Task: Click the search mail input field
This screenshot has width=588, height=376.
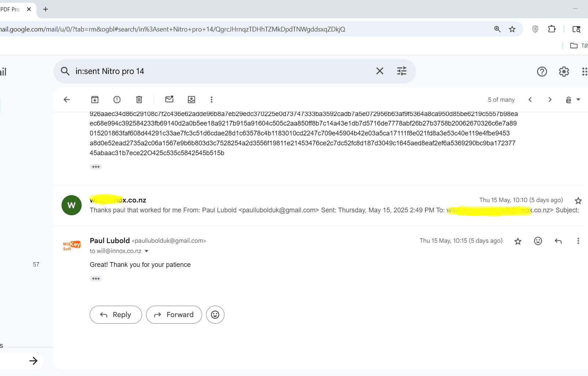Action: point(220,71)
